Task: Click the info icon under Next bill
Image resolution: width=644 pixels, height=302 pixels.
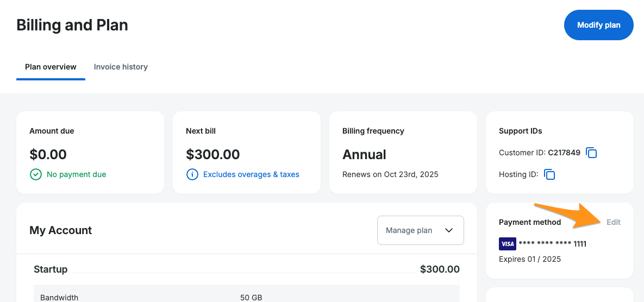Action: coord(192,174)
